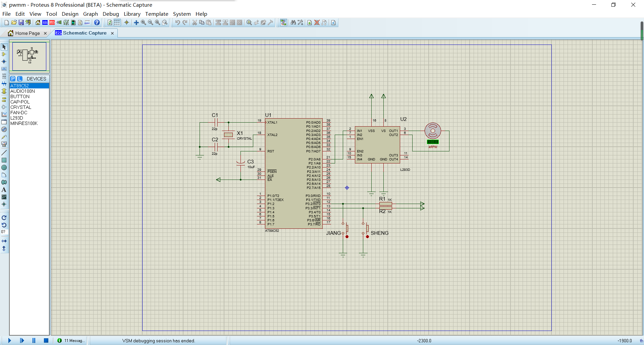Switch to the Home Page tab

(27, 33)
